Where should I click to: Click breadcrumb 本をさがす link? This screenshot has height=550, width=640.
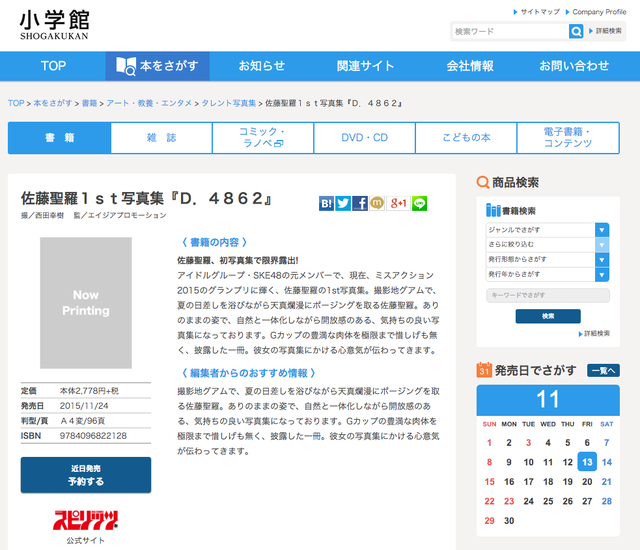(x=53, y=103)
